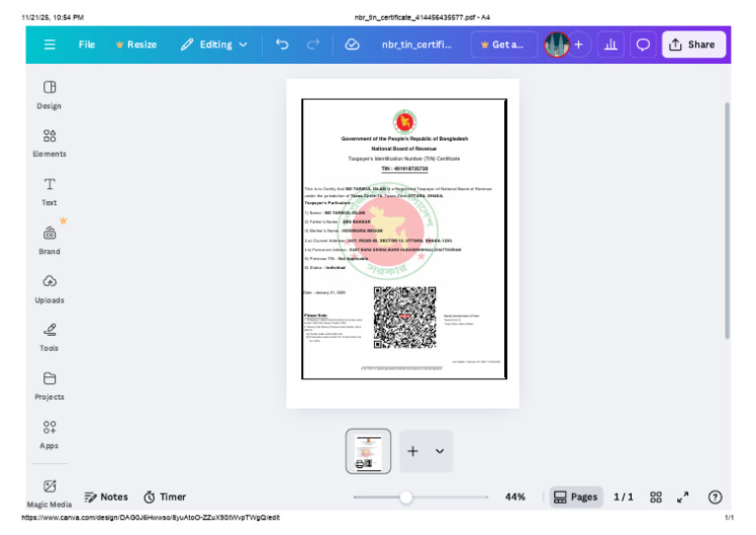Select the QR code on certificate
This screenshot has width=756, height=535.
pyautogui.click(x=405, y=317)
